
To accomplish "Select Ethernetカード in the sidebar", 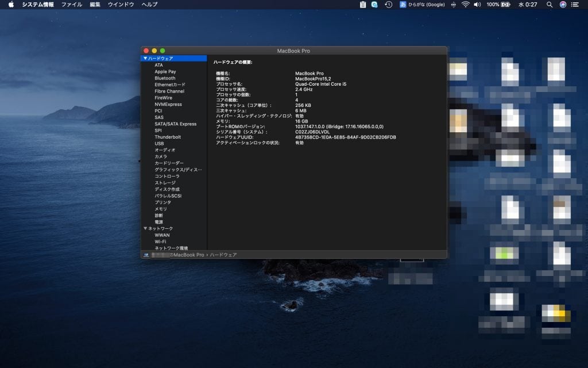I will (x=170, y=85).
